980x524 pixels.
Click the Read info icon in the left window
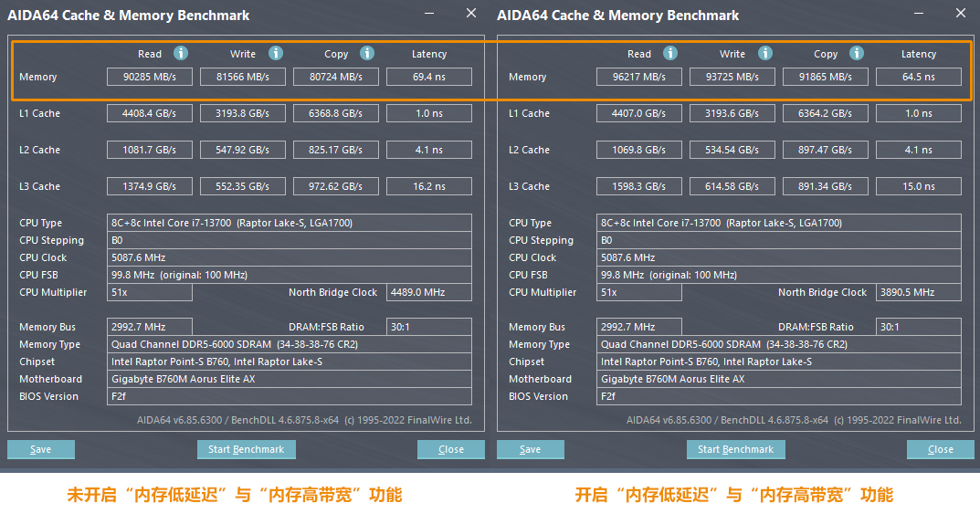pyautogui.click(x=181, y=54)
